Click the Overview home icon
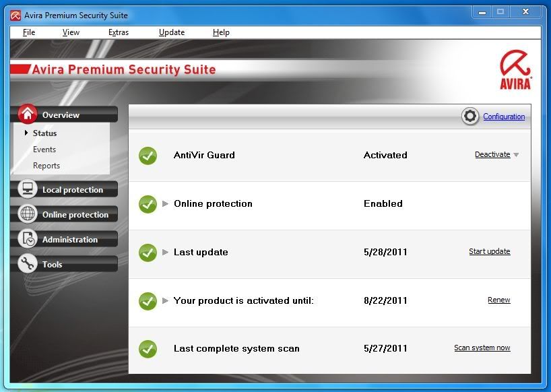The width and height of the screenshot is (551, 392). pyautogui.click(x=28, y=115)
